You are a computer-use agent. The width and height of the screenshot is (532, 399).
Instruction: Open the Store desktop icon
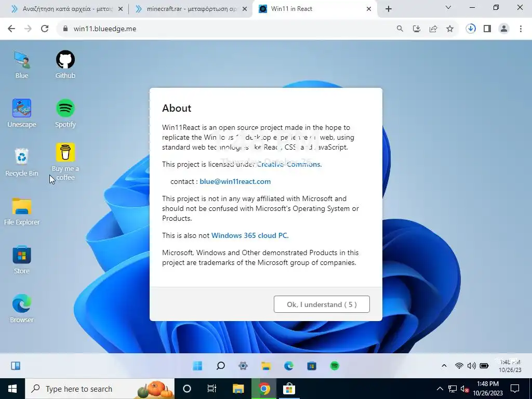point(22,260)
